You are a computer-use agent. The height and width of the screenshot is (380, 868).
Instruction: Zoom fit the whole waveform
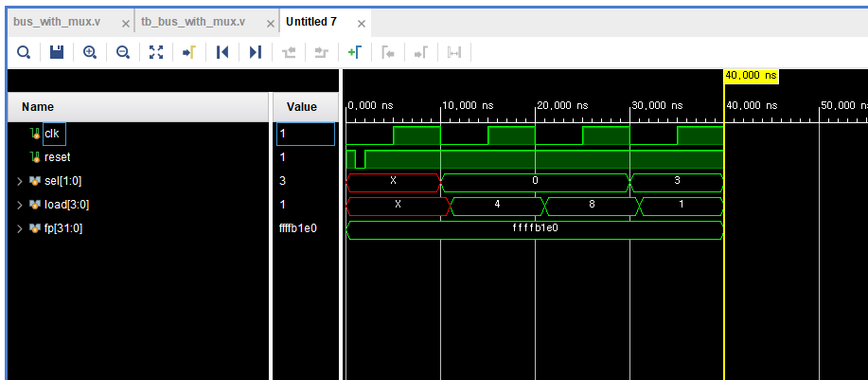[157, 52]
